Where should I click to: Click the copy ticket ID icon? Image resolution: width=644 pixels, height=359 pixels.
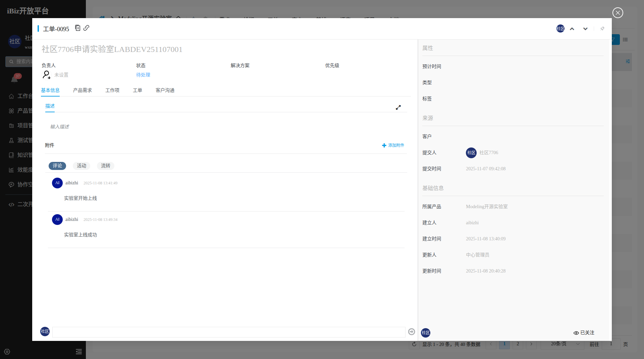77,28
